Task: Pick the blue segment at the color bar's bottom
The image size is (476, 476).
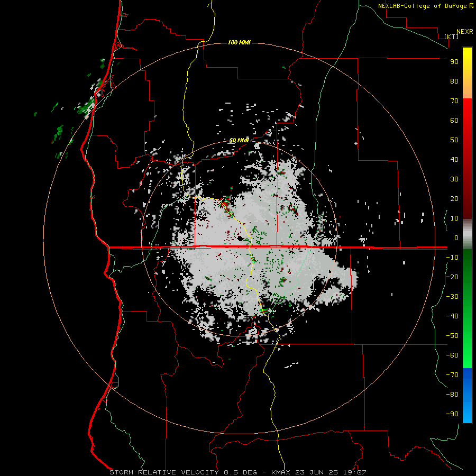Action: point(467,395)
